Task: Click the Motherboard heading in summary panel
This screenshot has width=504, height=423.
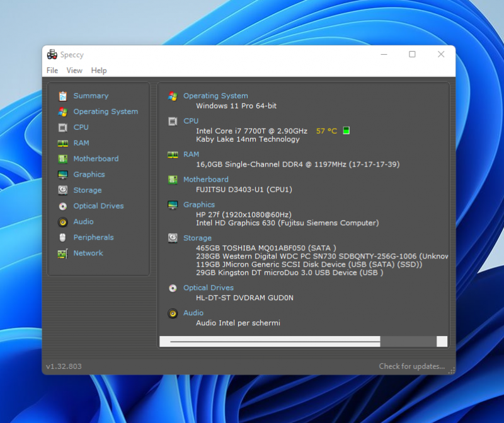Action: [205, 179]
